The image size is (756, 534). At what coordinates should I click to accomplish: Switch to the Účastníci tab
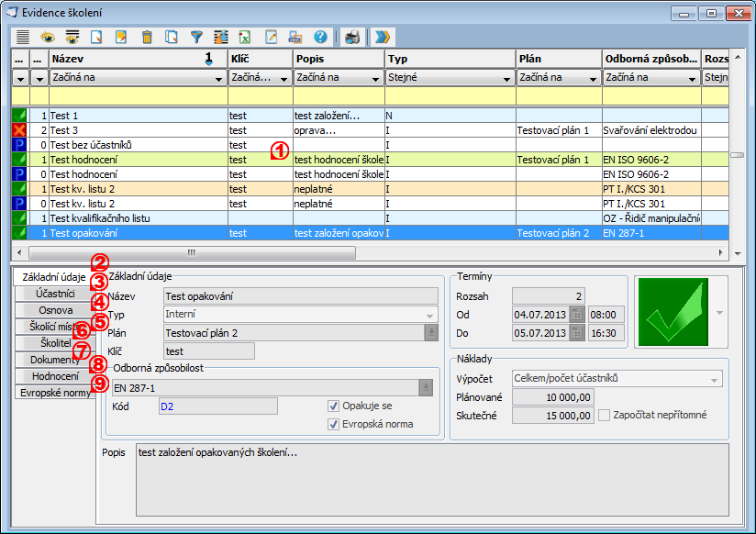point(55,294)
